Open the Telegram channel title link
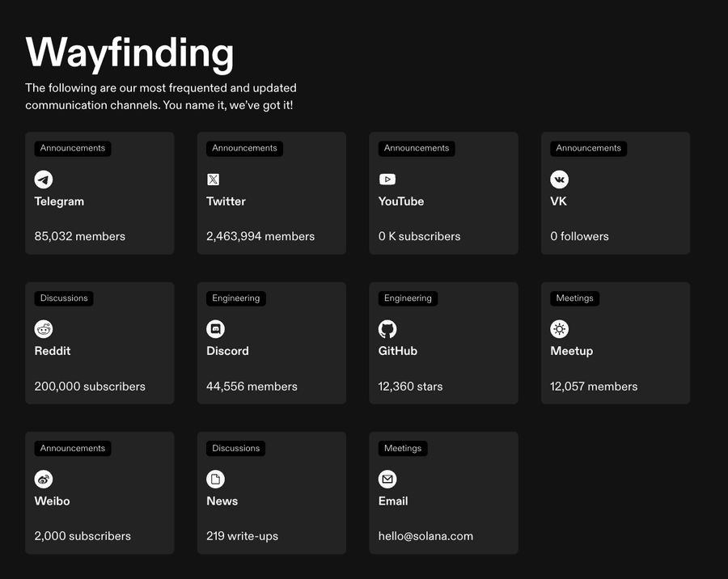 (x=59, y=201)
